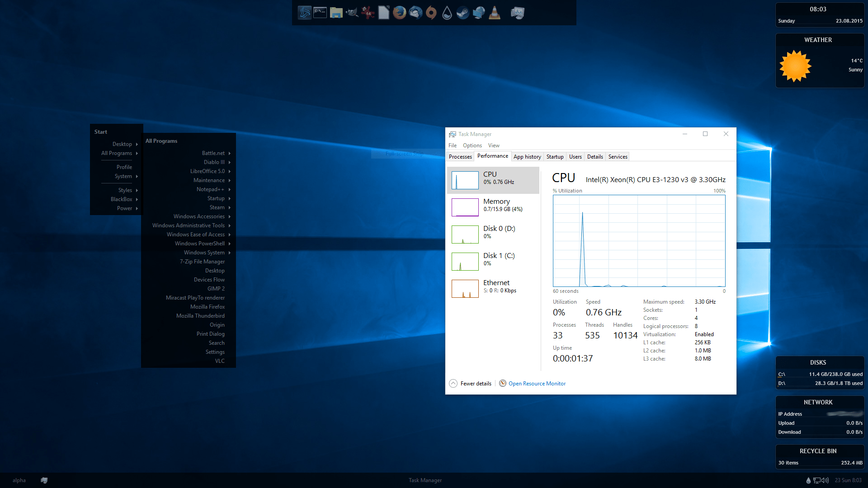Expand BlackBox submenu in Start
Screen dimensions: 868x488
[122, 199]
